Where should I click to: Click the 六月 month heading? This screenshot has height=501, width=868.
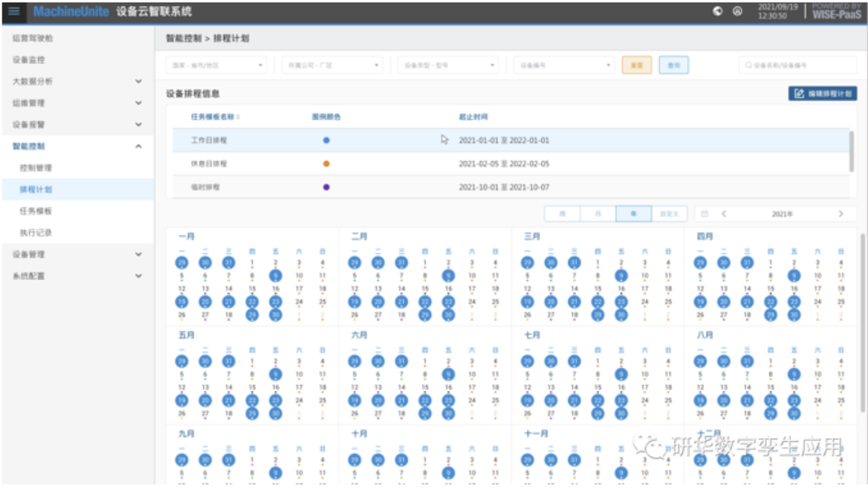pyautogui.click(x=359, y=335)
